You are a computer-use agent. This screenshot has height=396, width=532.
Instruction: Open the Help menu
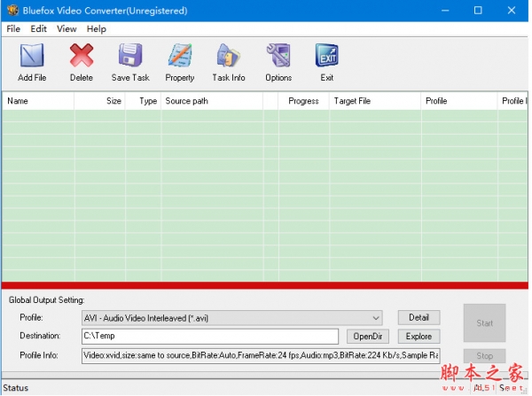pyautogui.click(x=97, y=29)
